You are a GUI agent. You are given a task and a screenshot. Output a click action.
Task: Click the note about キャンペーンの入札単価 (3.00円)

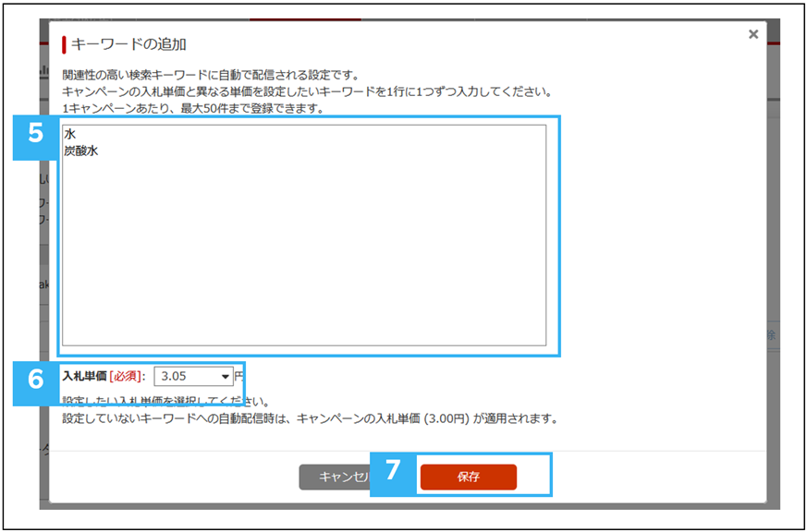(x=311, y=418)
